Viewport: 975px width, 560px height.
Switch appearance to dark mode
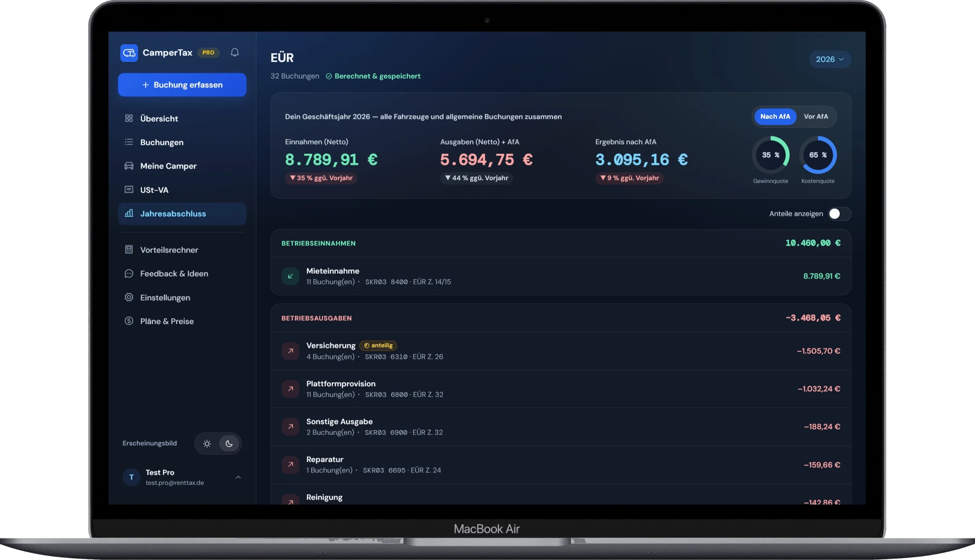229,444
